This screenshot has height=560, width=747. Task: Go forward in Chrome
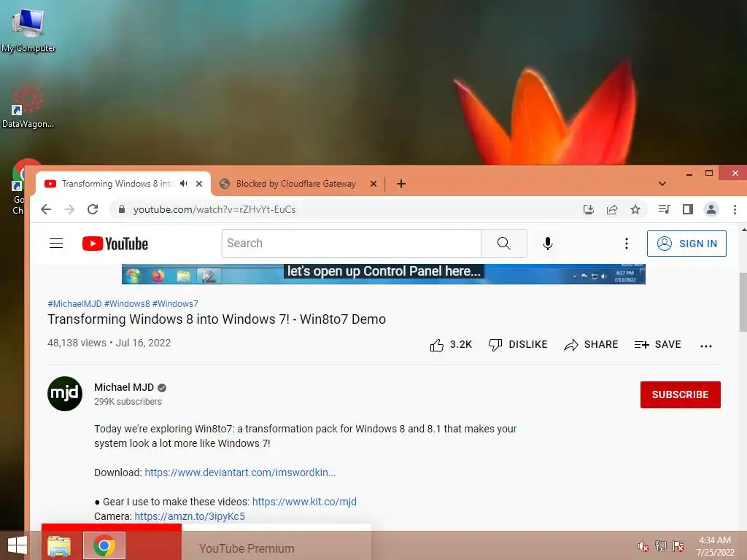coord(69,209)
